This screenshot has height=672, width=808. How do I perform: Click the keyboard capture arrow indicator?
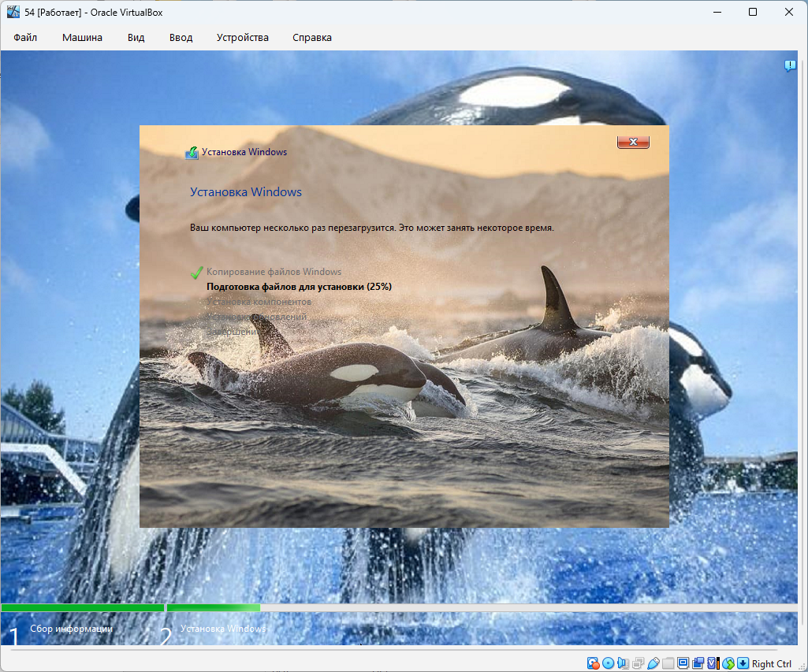tap(743, 663)
